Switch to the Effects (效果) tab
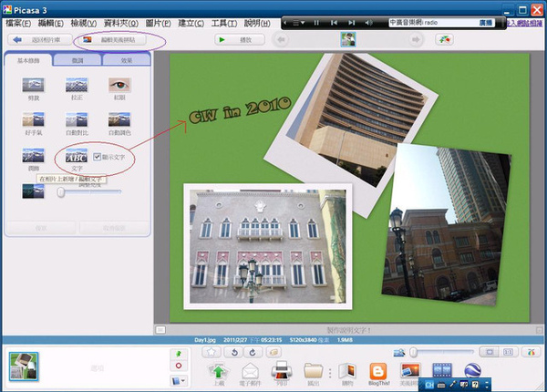Viewport: 547px width, 392px height. click(127, 60)
